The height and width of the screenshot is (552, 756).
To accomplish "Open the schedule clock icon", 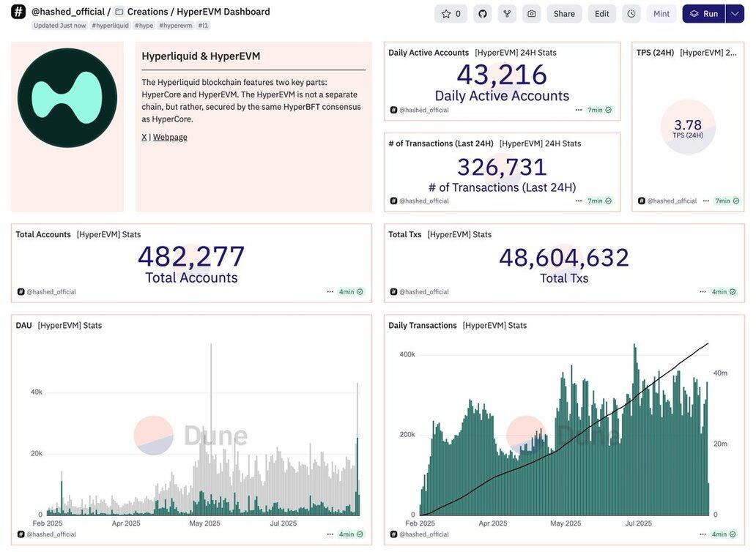I will coord(631,14).
